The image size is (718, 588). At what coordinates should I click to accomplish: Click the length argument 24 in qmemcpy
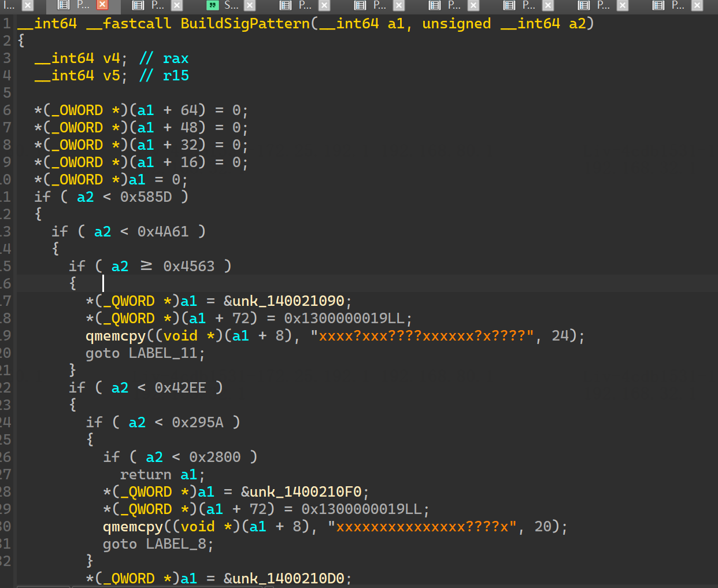point(560,336)
